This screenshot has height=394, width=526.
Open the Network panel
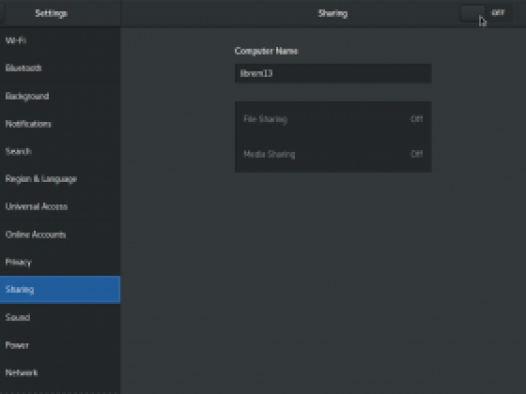60,373
